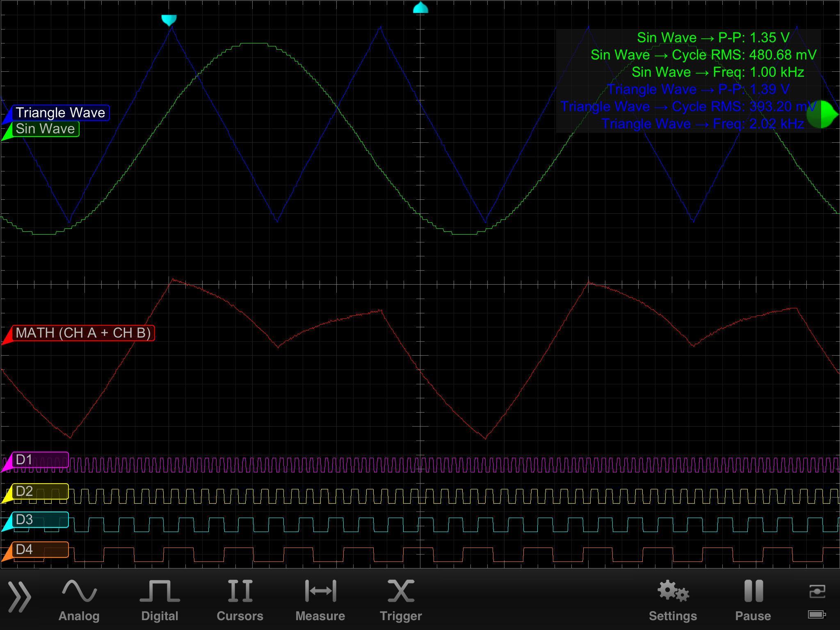This screenshot has width=840, height=630.
Task: Select the Triangle Wave channel label
Action: 61,112
